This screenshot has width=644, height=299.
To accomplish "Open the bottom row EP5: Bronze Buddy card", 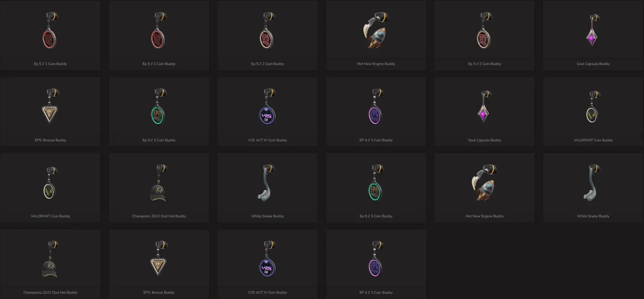I will tap(159, 264).
